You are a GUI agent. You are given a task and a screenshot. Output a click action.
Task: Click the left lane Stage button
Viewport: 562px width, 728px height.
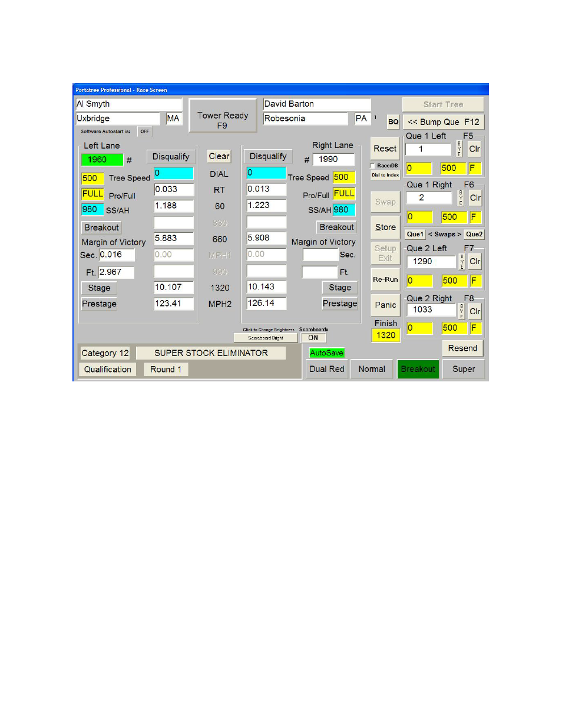(99, 288)
